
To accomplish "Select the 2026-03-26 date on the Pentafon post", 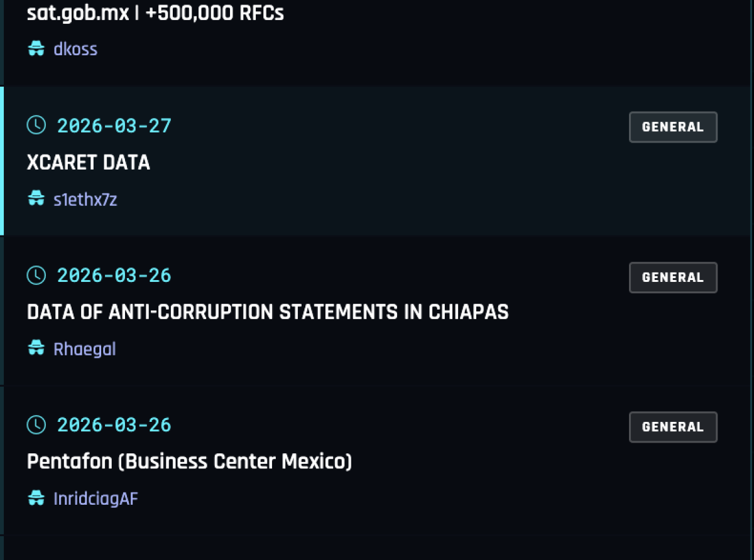I will coord(114,425).
